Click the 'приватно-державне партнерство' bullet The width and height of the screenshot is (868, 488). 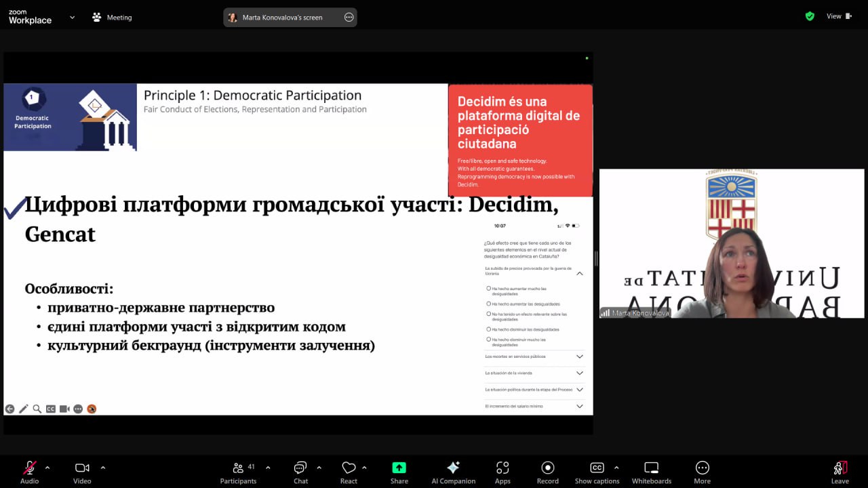click(x=161, y=308)
